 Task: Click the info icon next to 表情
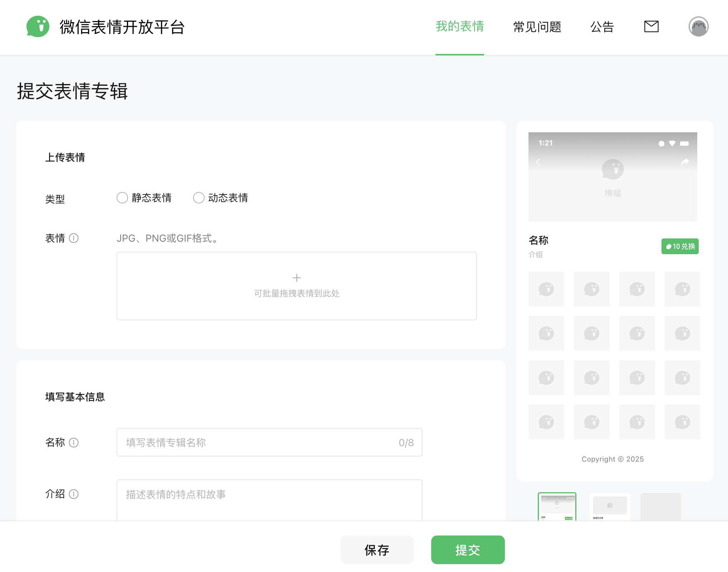click(74, 238)
